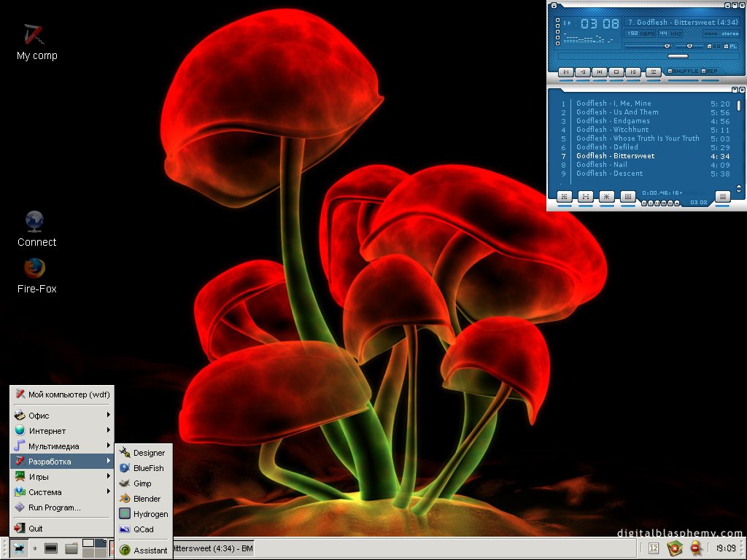The height and width of the screenshot is (560, 747).
Task: Start Blender from the development submenu
Action: click(x=146, y=499)
